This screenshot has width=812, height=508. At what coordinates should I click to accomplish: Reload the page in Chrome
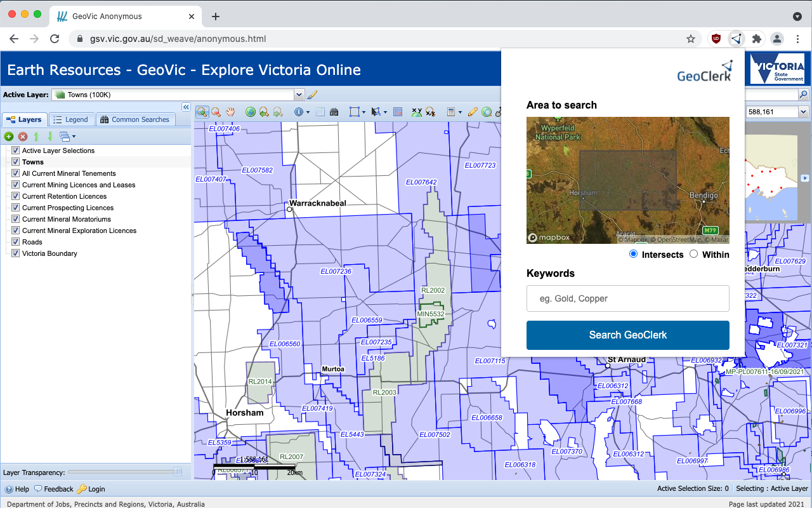(x=55, y=39)
